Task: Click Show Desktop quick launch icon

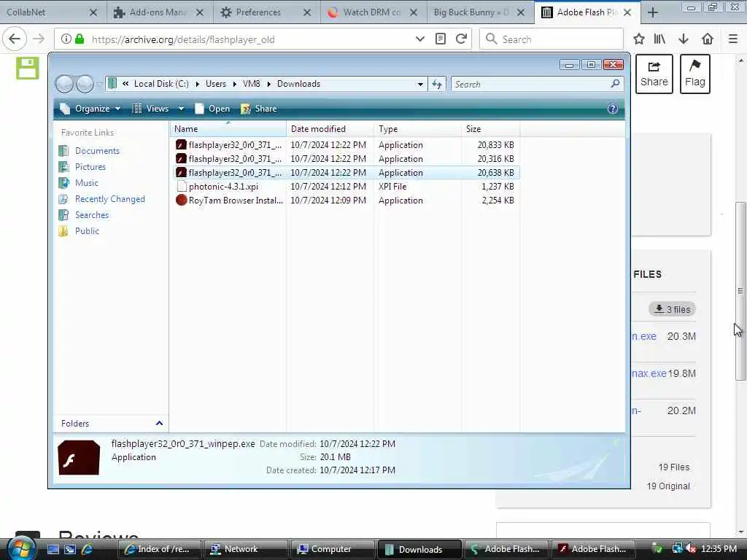Action: click(53, 549)
